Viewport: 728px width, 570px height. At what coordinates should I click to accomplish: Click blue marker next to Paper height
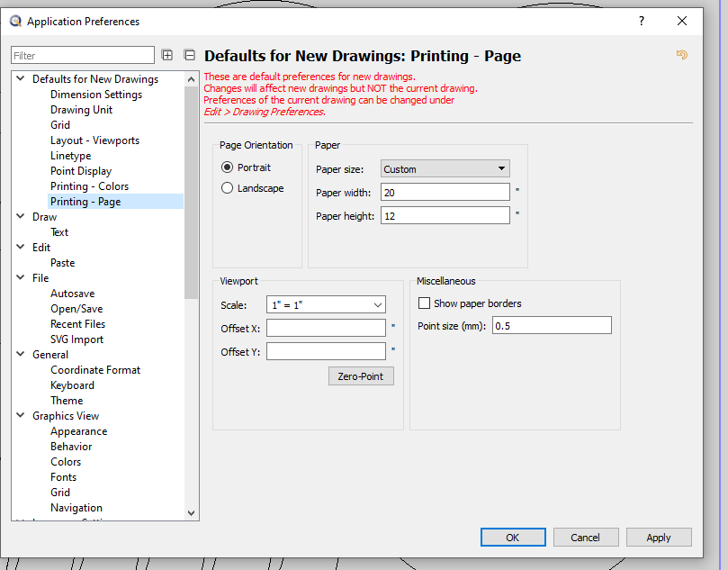point(517,213)
